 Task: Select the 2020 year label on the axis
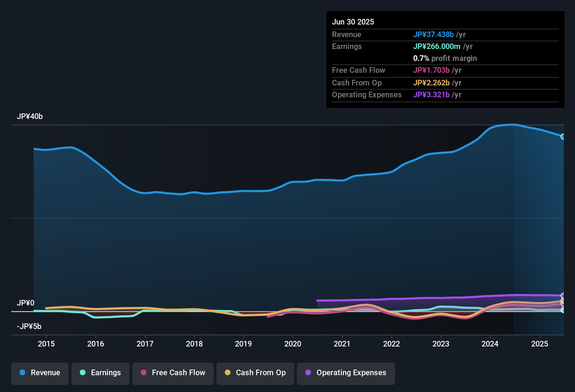pos(293,344)
